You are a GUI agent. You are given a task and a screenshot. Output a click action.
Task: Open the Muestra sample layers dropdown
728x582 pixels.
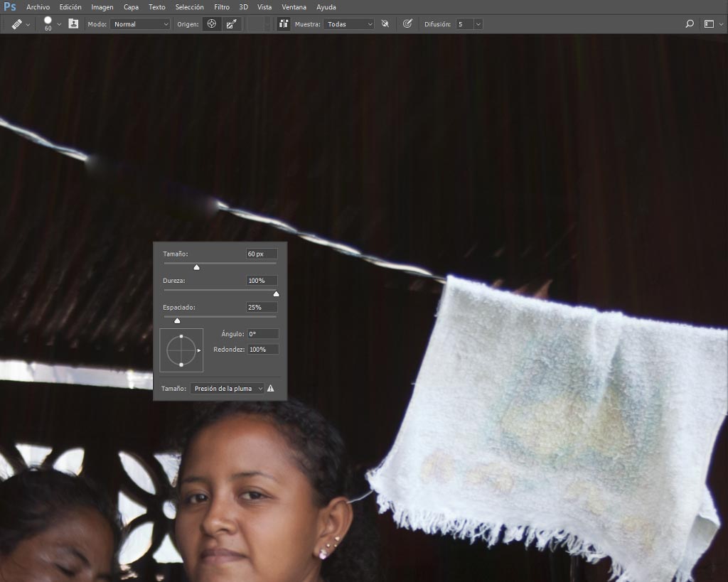[348, 24]
